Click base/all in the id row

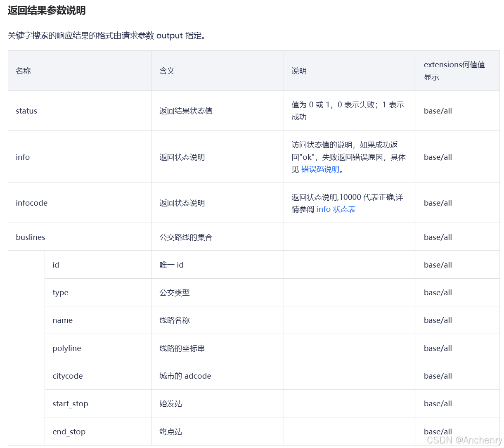pos(438,265)
